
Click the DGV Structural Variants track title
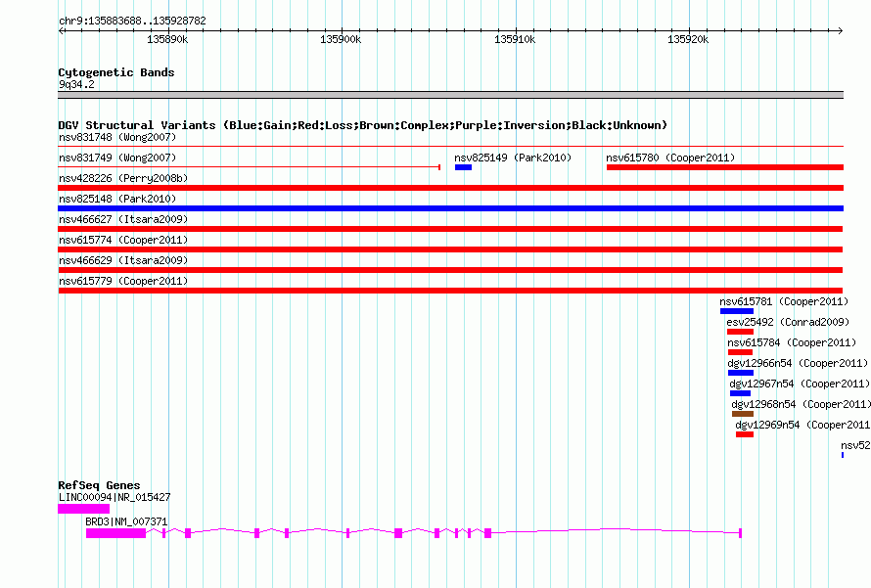click(362, 125)
